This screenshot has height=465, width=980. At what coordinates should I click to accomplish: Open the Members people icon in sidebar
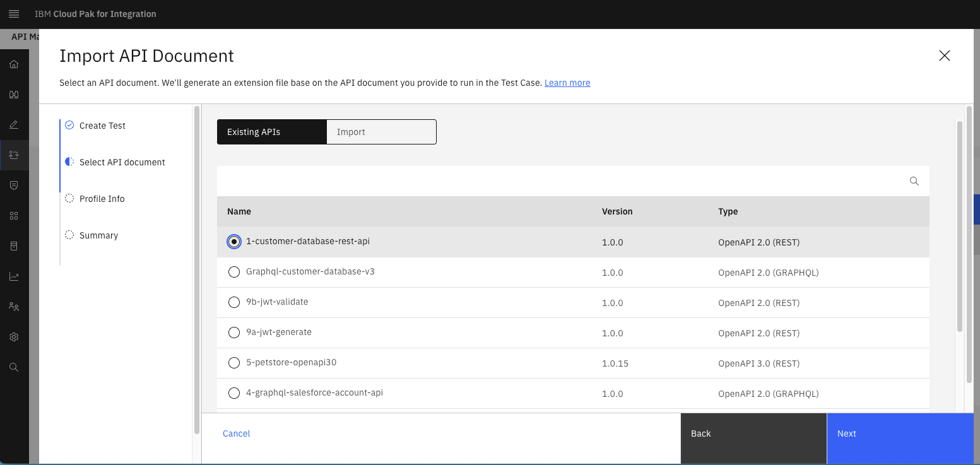pyautogui.click(x=14, y=307)
